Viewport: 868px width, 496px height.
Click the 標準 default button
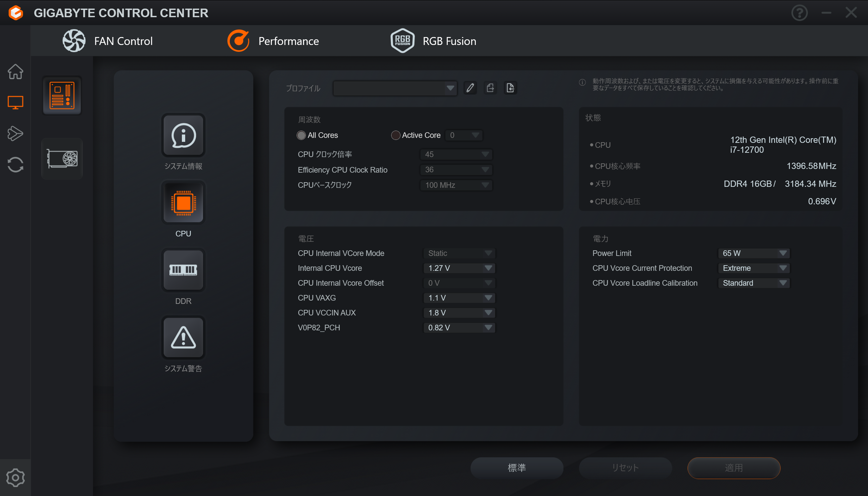tap(517, 468)
